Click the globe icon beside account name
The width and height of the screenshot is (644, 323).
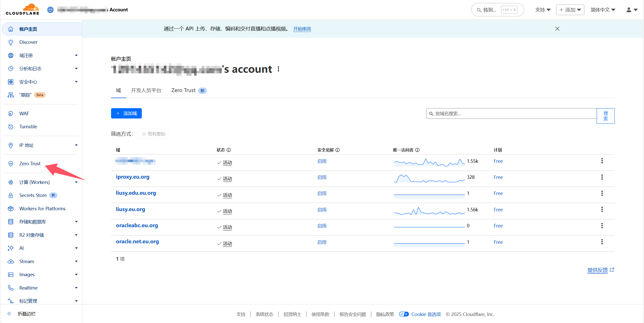tap(50, 10)
